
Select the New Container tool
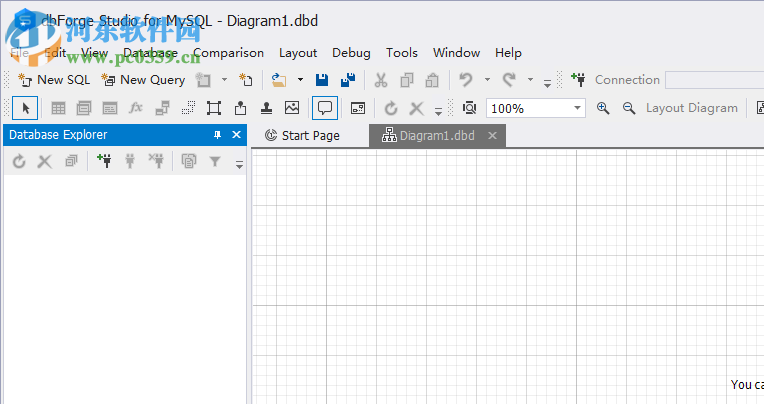(214, 108)
